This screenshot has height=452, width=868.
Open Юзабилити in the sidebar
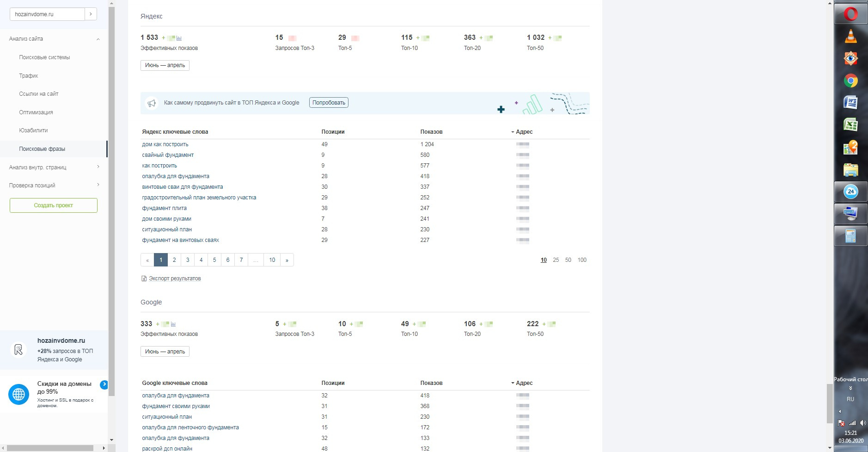(33, 130)
